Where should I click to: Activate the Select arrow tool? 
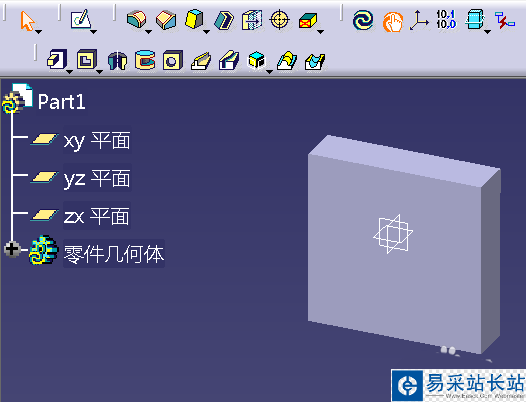[x=27, y=20]
